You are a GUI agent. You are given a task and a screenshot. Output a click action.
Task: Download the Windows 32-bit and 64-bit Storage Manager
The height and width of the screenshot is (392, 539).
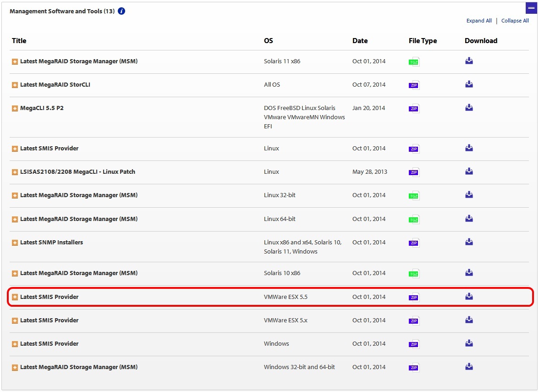pyautogui.click(x=468, y=367)
